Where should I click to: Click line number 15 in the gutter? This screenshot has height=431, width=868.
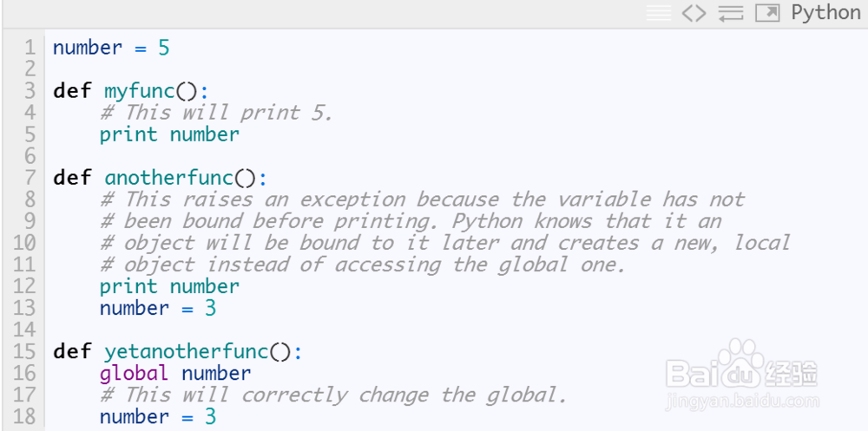pyautogui.click(x=24, y=352)
